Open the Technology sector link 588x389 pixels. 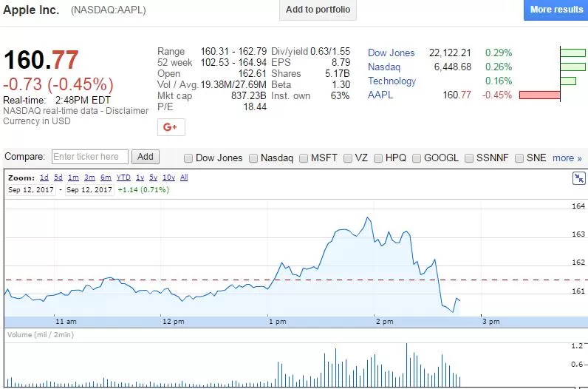pyautogui.click(x=392, y=81)
